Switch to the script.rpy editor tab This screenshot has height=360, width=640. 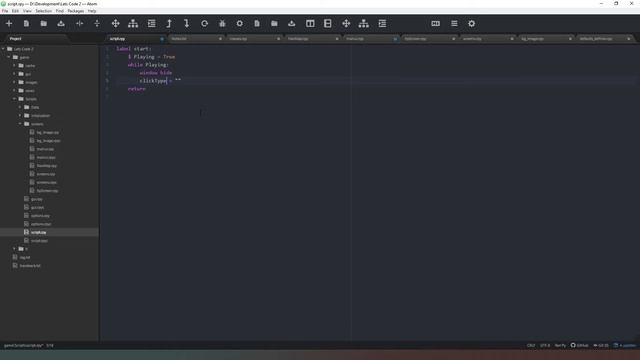tap(135, 39)
